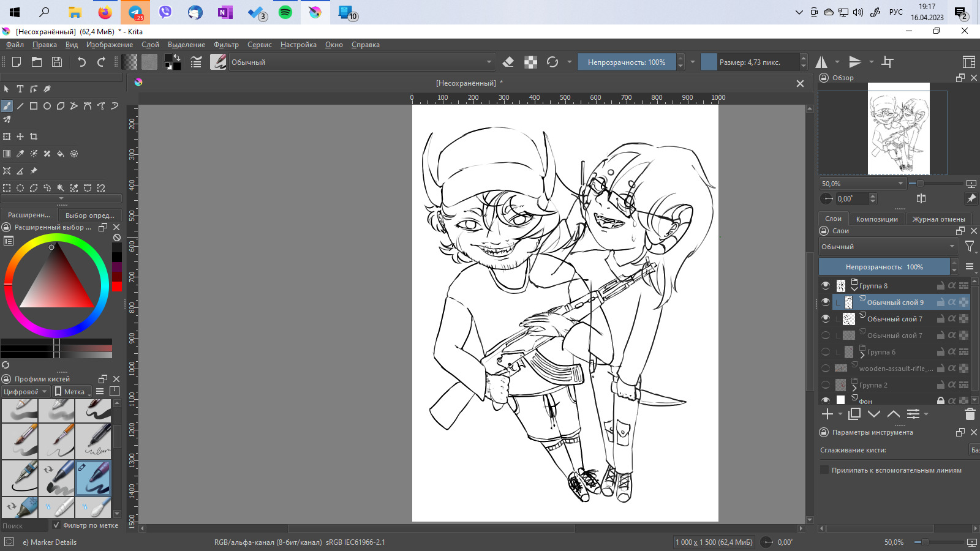Open the brush blending mode 'Обычный' dropdown
This screenshot has width=980, height=551.
361,62
